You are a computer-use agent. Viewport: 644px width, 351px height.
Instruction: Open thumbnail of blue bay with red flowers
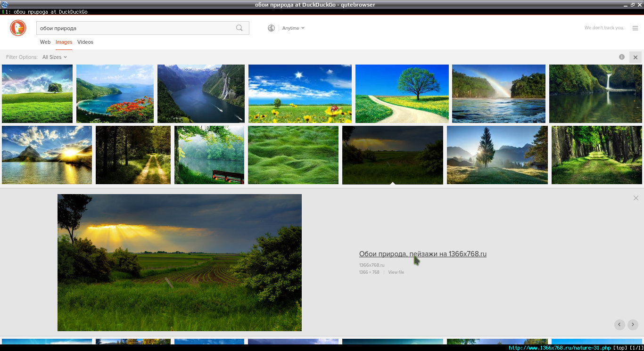tap(115, 94)
